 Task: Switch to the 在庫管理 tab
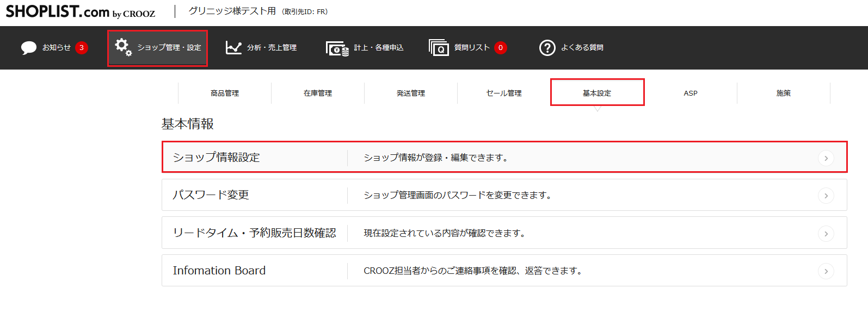tap(318, 93)
